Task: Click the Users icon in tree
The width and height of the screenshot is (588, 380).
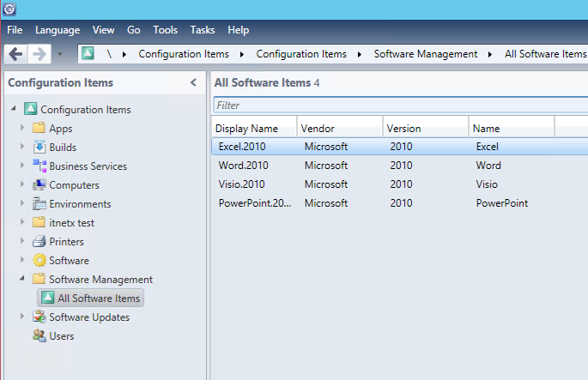Action: point(39,336)
